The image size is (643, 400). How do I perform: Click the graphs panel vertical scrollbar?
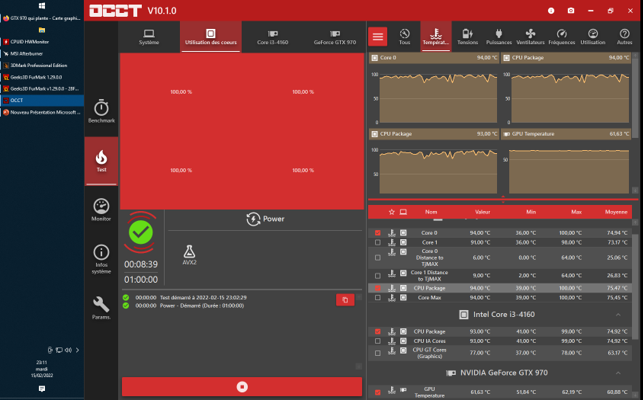click(635, 98)
